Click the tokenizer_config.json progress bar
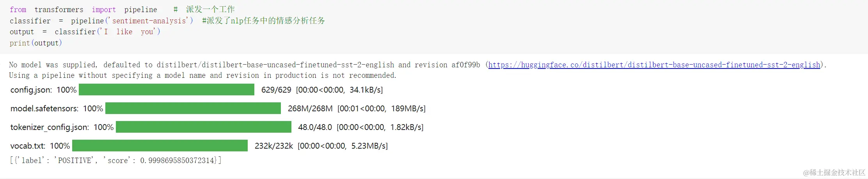This screenshot has width=868, height=179. coord(203,127)
